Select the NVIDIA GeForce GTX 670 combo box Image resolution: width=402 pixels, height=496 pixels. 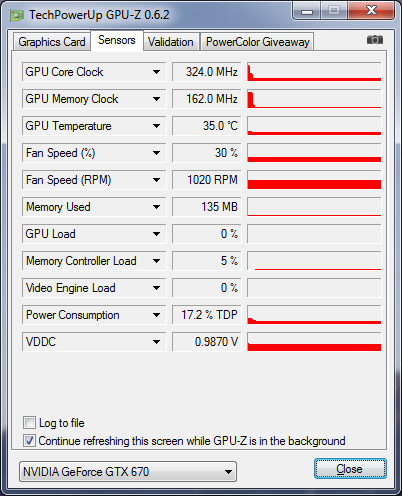tap(128, 472)
